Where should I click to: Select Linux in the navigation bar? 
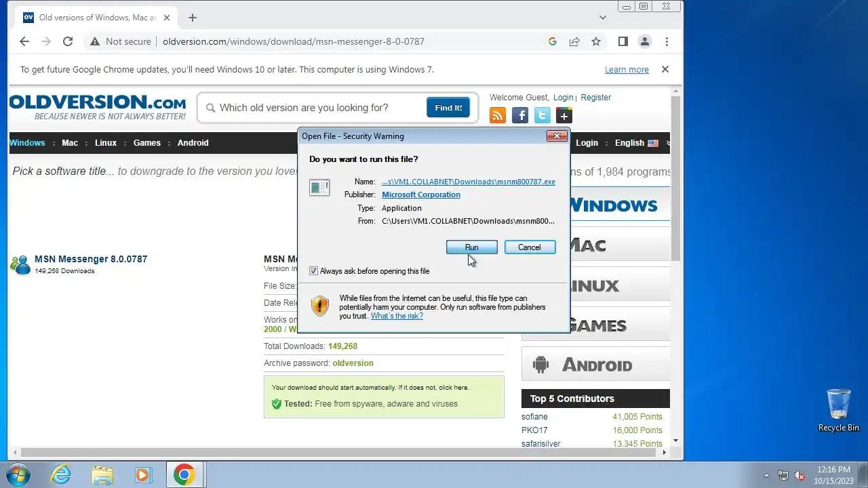click(106, 143)
